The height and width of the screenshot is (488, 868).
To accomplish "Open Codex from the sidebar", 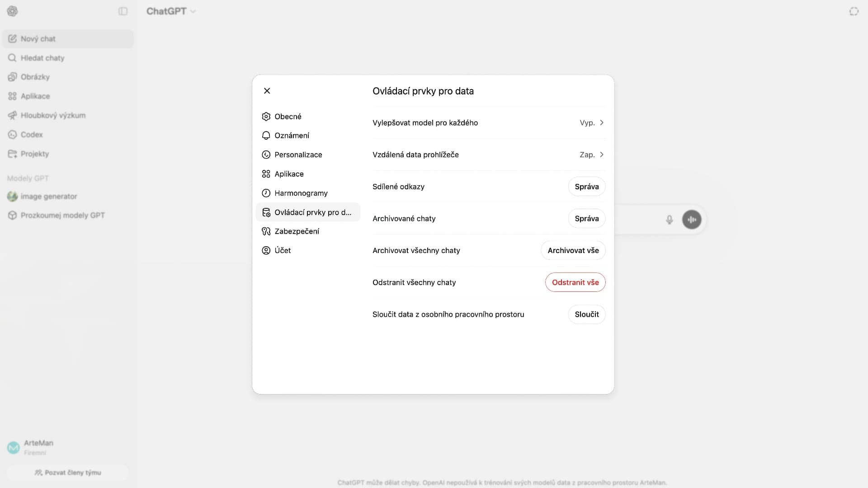I will coord(31,135).
